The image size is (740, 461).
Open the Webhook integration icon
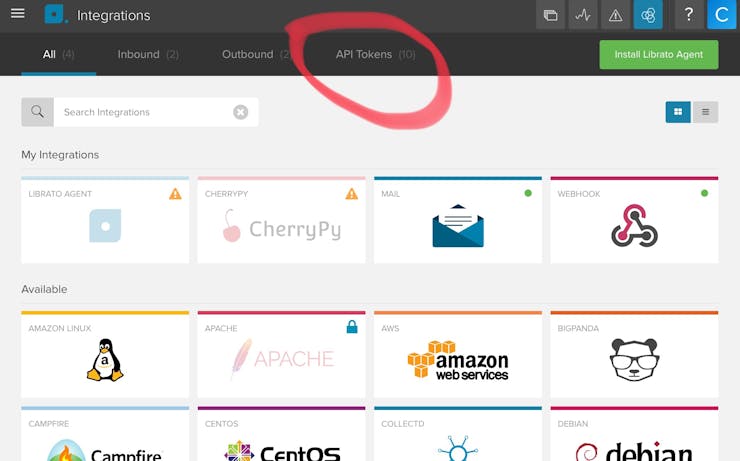634,225
